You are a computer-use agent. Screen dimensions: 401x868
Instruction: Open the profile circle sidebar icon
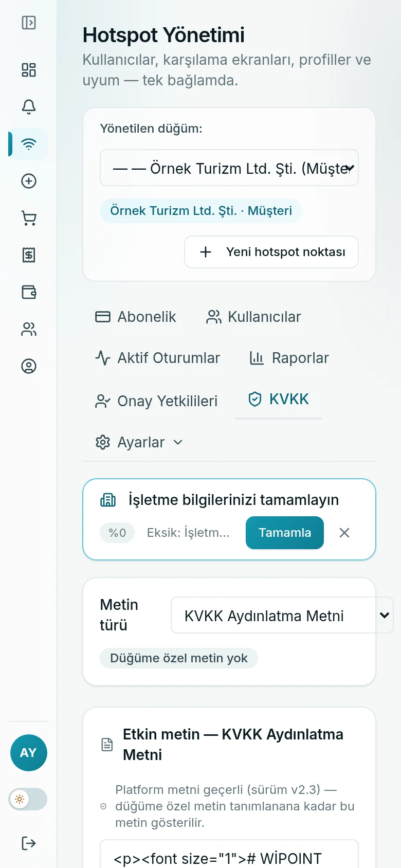(x=29, y=366)
